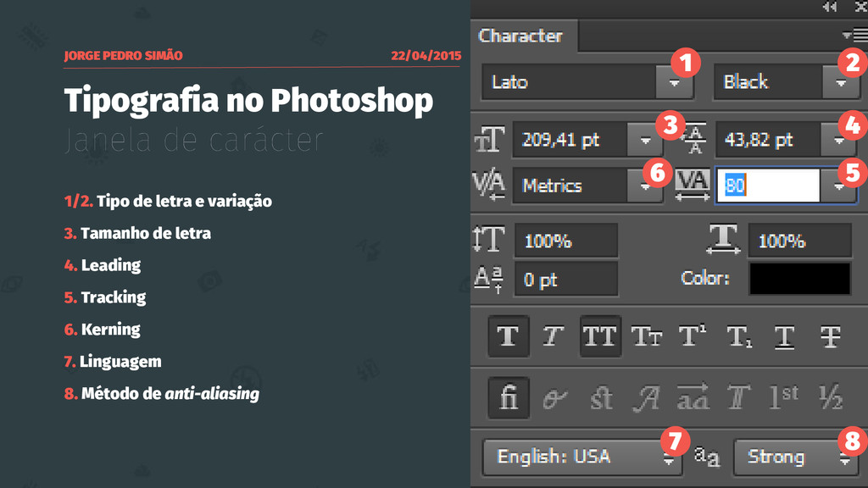Click list item 'Leading'

[111, 265]
